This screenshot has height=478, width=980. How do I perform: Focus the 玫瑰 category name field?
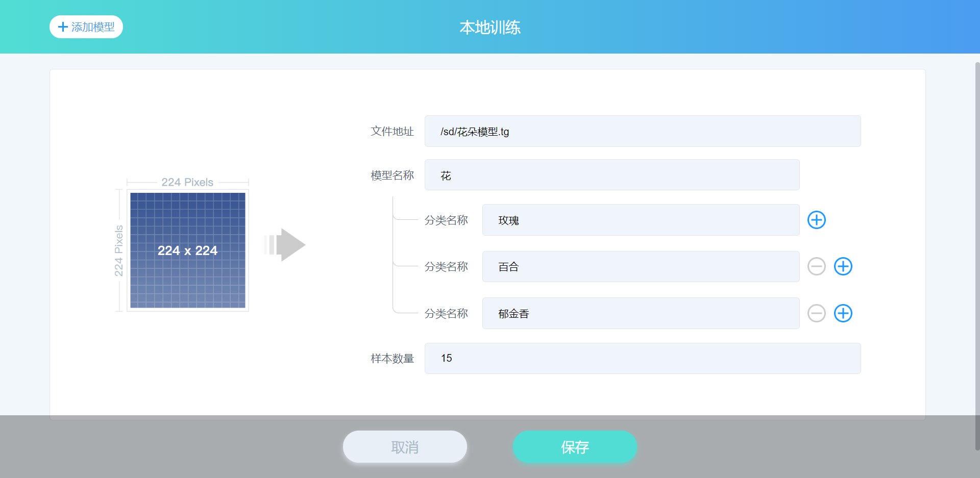641,220
